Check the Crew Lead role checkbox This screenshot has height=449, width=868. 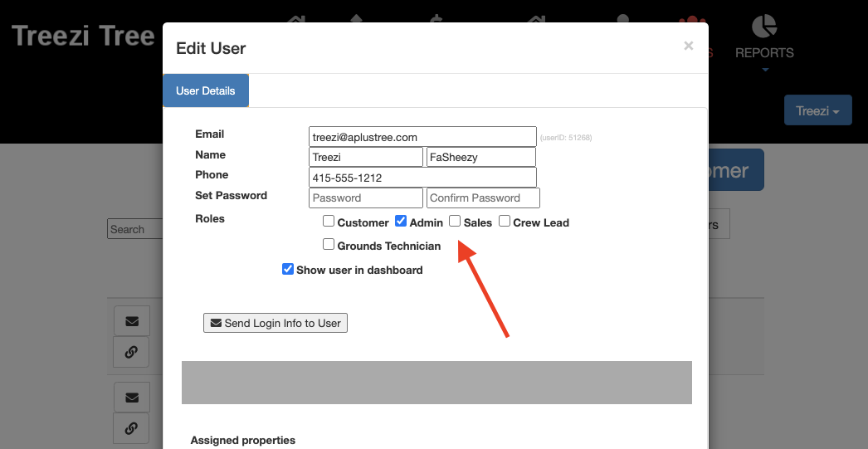(505, 222)
